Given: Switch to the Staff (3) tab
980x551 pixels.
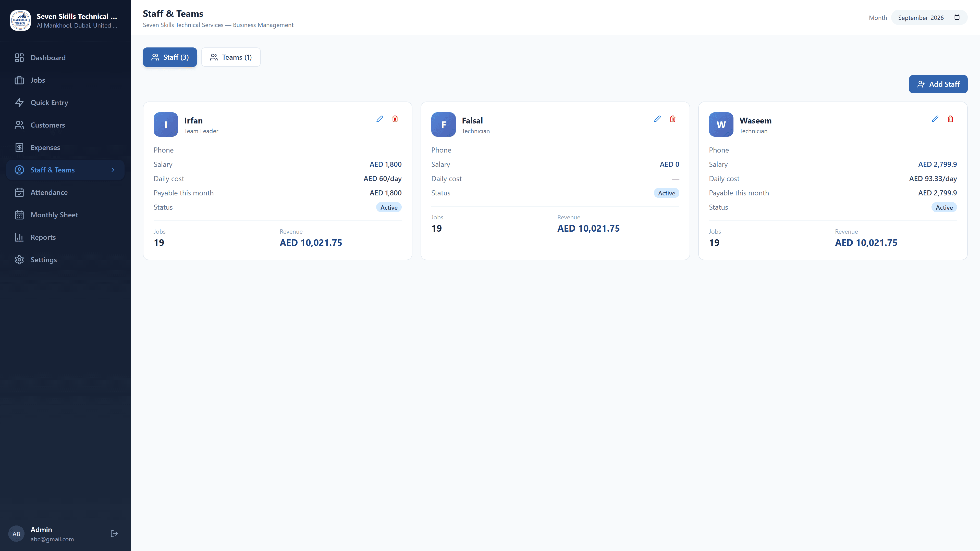Looking at the screenshot, I should [x=170, y=57].
